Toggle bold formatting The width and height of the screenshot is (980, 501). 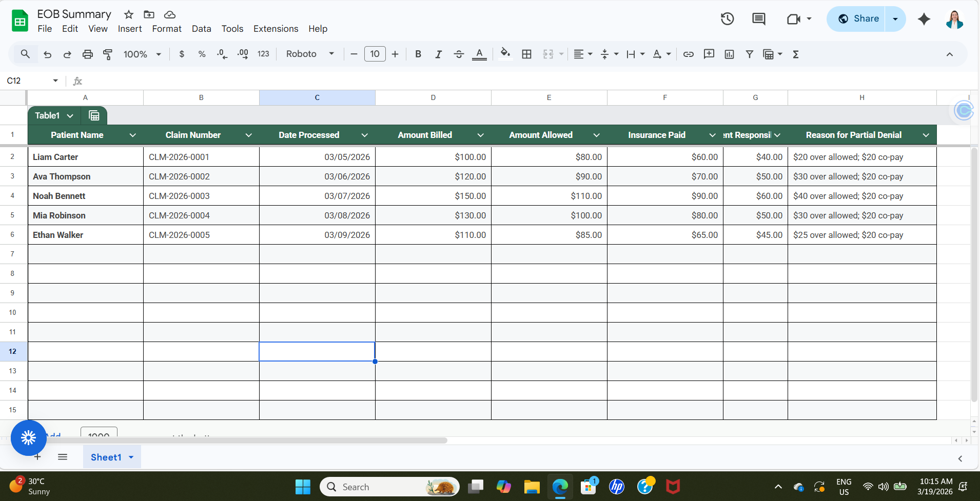point(418,54)
